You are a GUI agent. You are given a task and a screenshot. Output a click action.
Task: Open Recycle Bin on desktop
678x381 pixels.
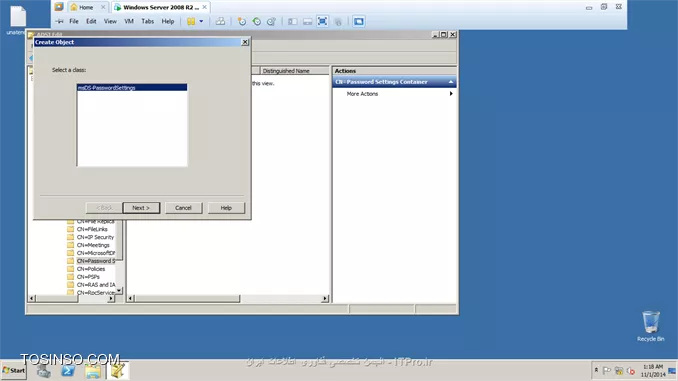(650, 326)
